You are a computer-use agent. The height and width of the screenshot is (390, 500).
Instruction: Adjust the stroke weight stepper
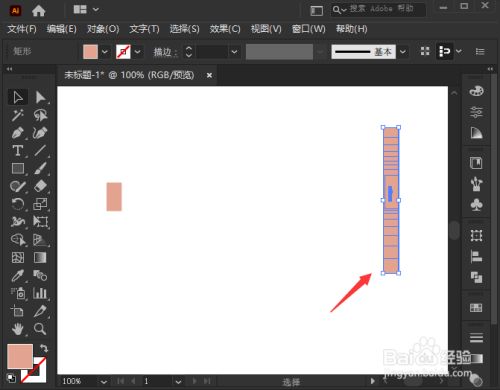pyautogui.click(x=189, y=52)
